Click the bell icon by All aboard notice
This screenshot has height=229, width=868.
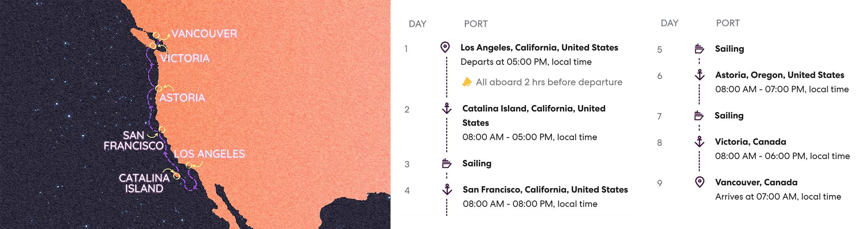(x=467, y=82)
